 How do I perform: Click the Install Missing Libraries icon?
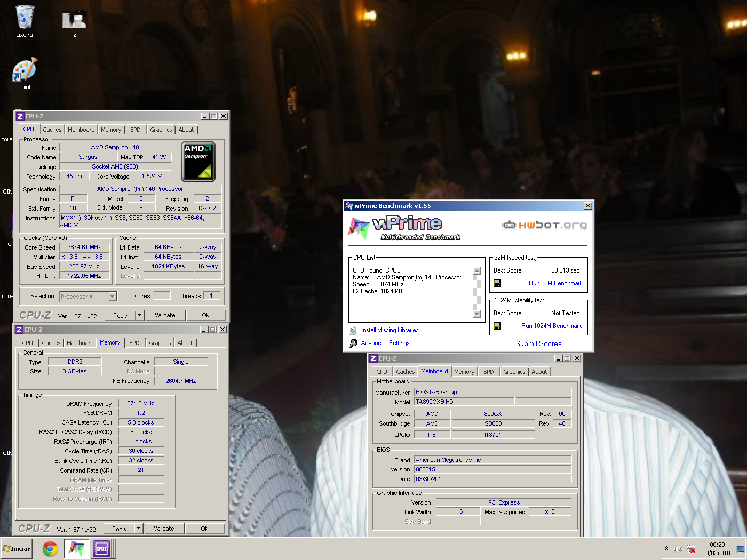[x=353, y=331]
